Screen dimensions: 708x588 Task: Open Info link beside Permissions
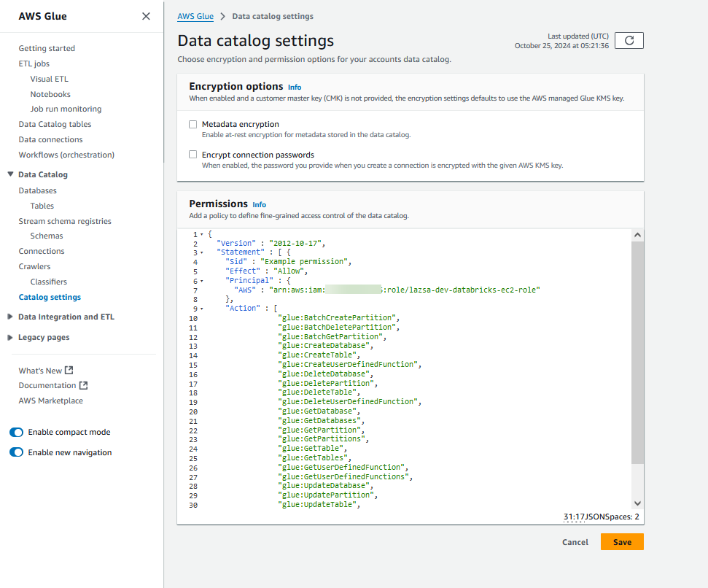259,204
